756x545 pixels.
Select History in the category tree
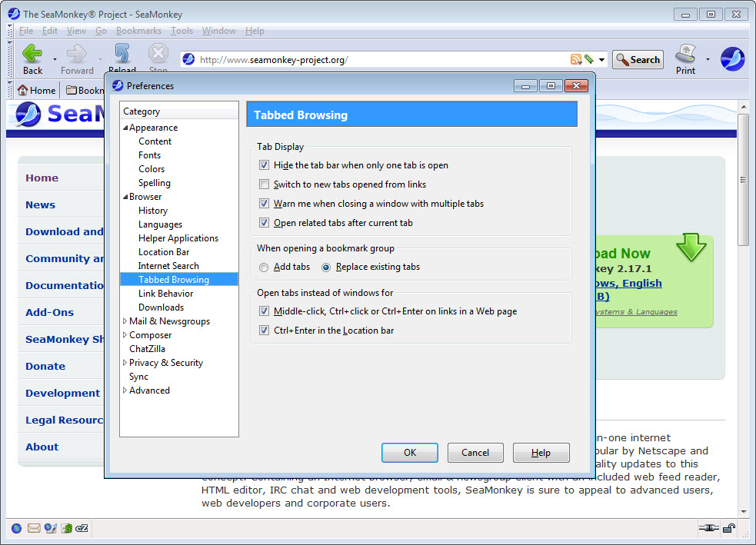[153, 211]
